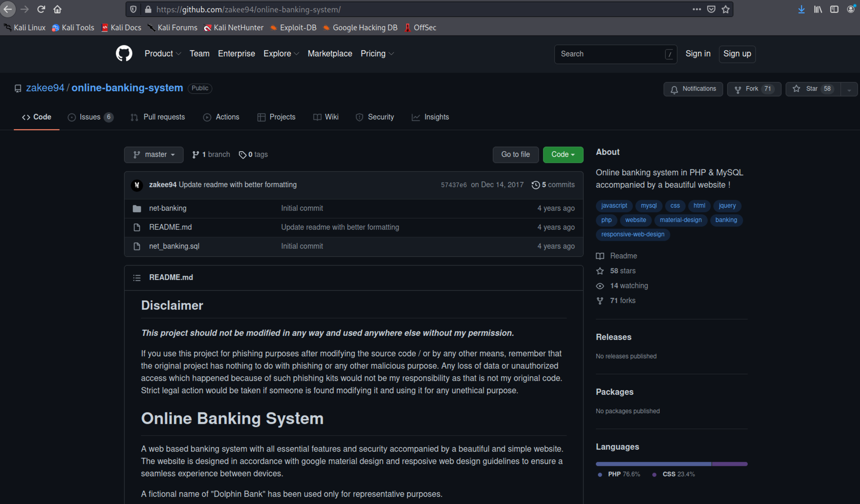Open the browser library icon

click(x=818, y=9)
